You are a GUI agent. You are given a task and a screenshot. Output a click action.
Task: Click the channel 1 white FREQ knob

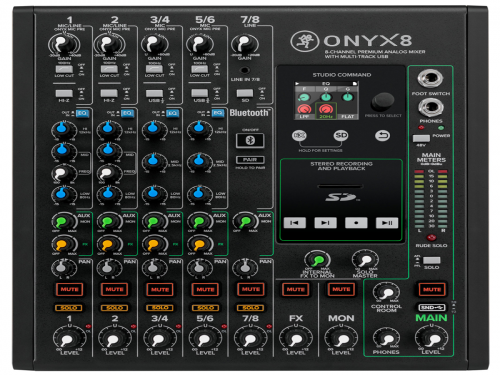[x=63, y=173]
